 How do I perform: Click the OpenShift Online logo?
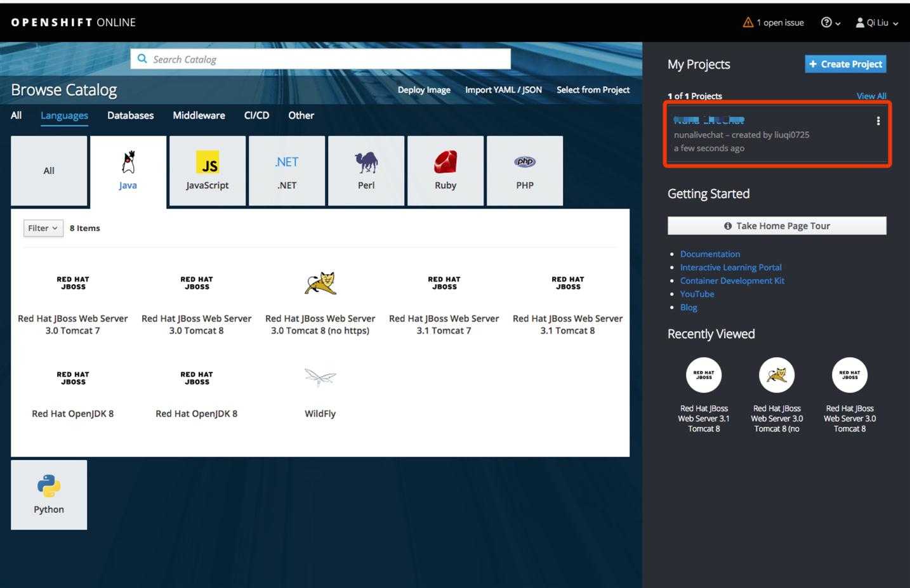pyautogui.click(x=74, y=22)
